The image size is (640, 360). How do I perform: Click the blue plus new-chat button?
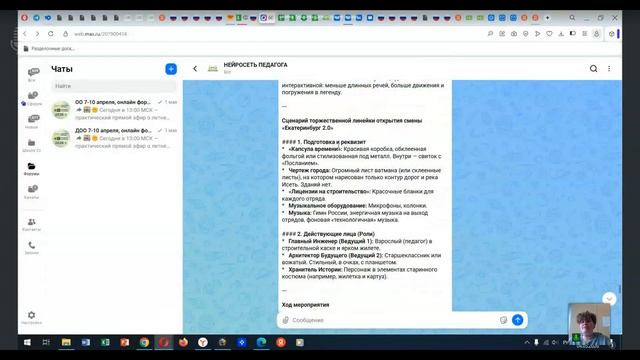(x=171, y=69)
